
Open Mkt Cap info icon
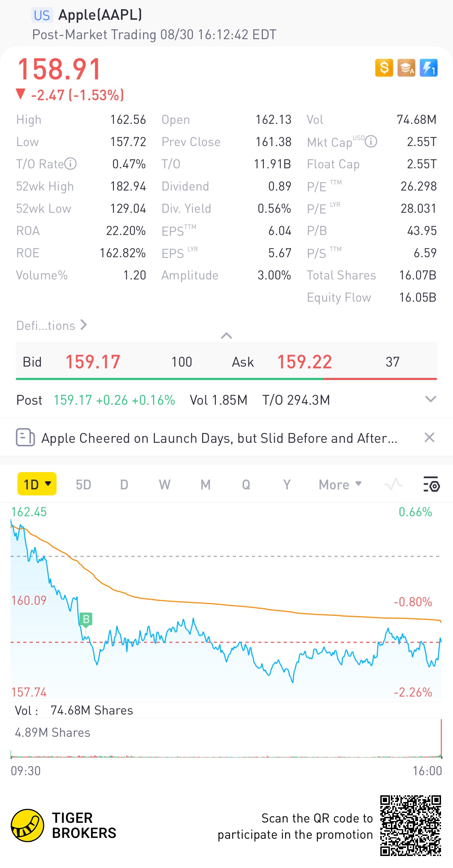(x=371, y=141)
